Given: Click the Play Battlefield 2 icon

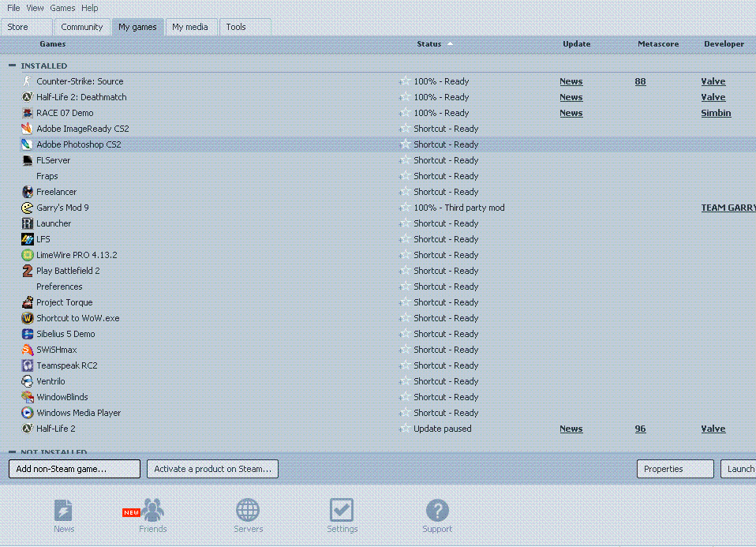Looking at the screenshot, I should coord(28,271).
